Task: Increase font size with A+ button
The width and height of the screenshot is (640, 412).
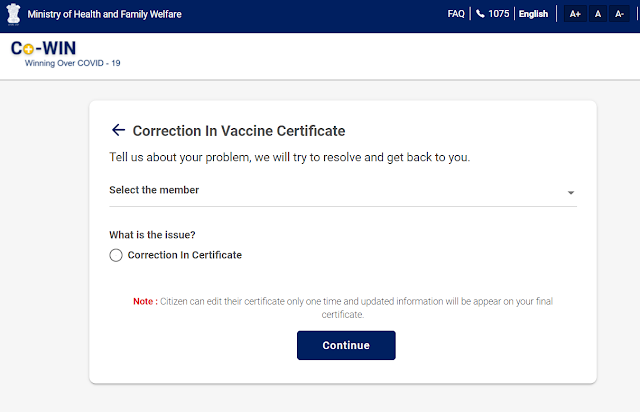Action: click(575, 14)
